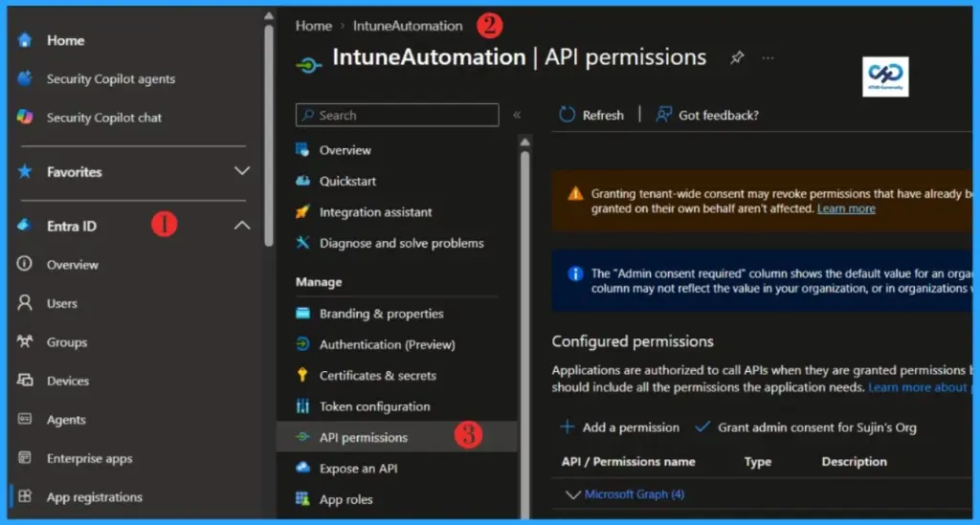Click the App roles icon
Screen dimensions: 980x525
click(x=302, y=499)
